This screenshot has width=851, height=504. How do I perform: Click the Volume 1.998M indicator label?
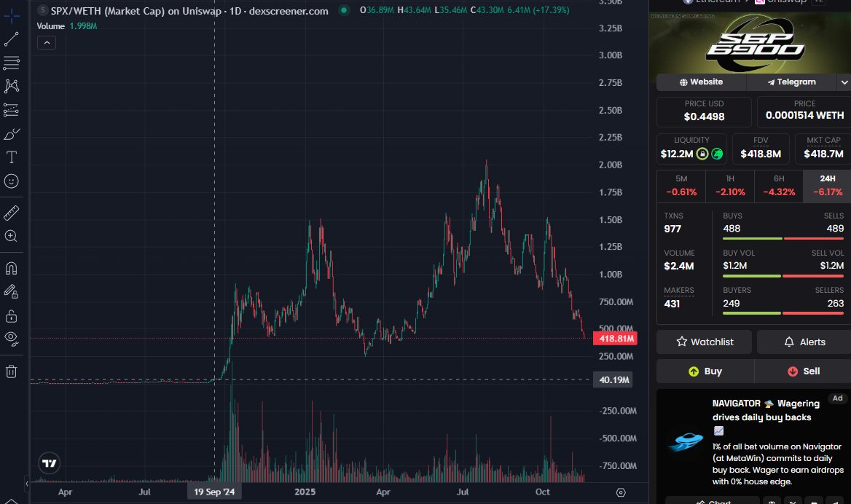(x=67, y=26)
